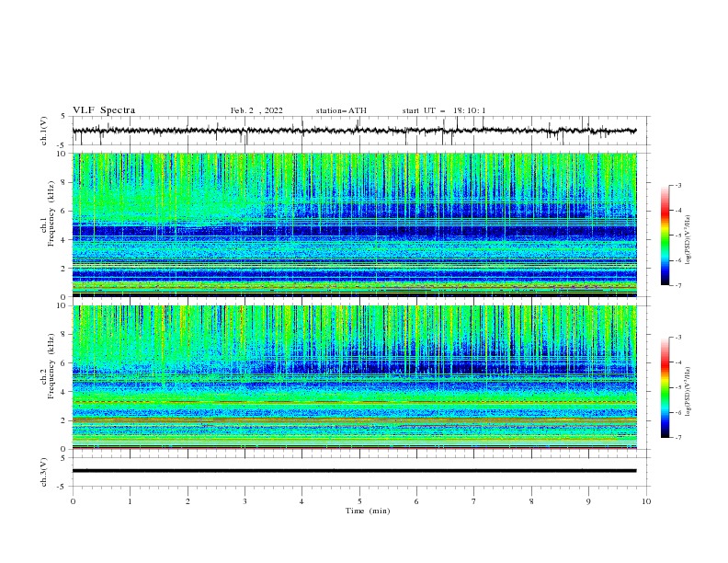Click inside the ch.1 spectrogram panel
Image resolution: width=728 pixels, height=563 pixels.
click(354, 224)
